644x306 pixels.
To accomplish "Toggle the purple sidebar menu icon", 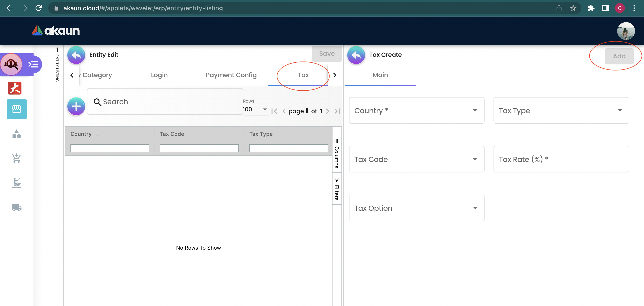I will click(x=33, y=64).
